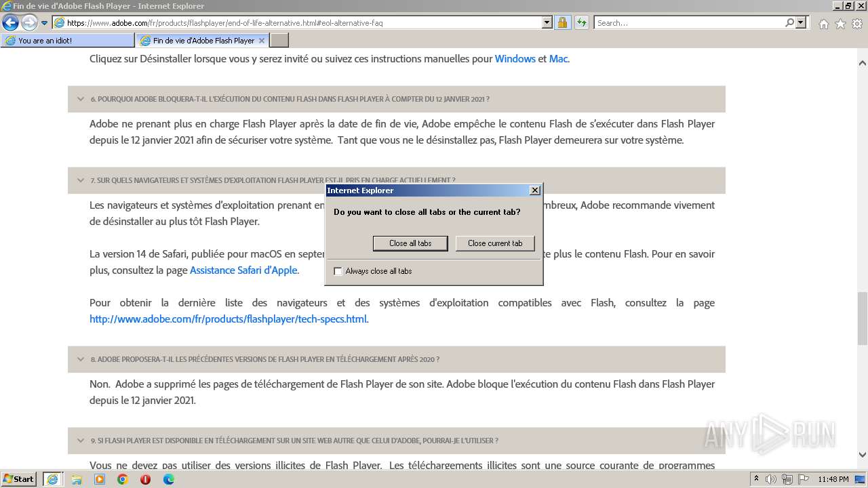Screen dimensions: 868x488
Task: Click the browser Forward arrow
Action: (x=29, y=22)
